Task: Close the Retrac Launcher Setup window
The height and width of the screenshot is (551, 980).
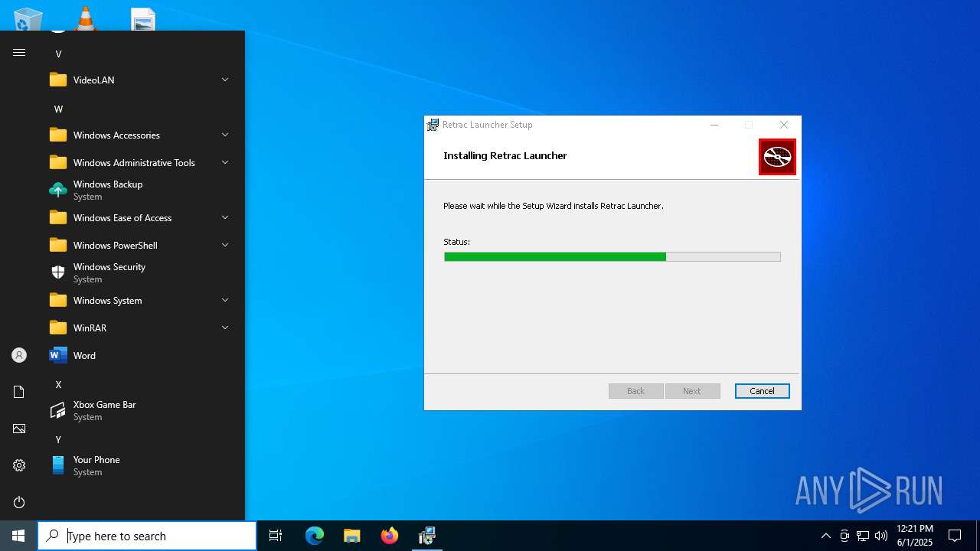Action: point(784,125)
